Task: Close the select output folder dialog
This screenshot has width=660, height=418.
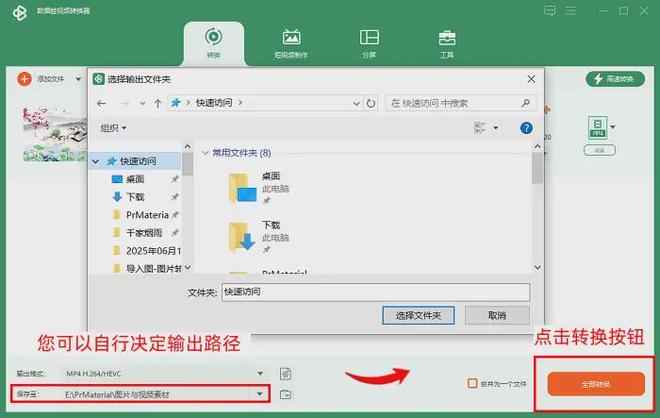Action: pyautogui.click(x=531, y=79)
